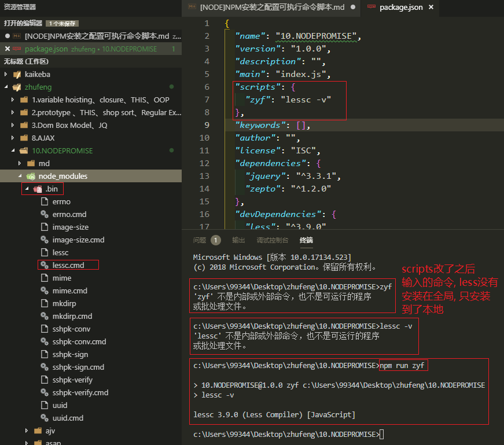Click the lessc.cmd gear file icon
This screenshot has width=504, height=445.
[45, 265]
